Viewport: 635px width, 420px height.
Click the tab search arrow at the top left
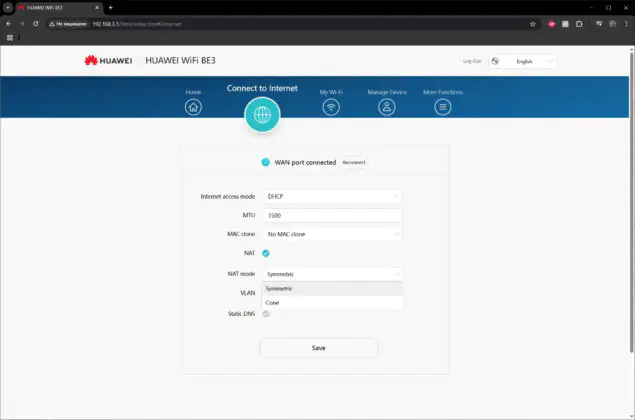click(x=8, y=8)
